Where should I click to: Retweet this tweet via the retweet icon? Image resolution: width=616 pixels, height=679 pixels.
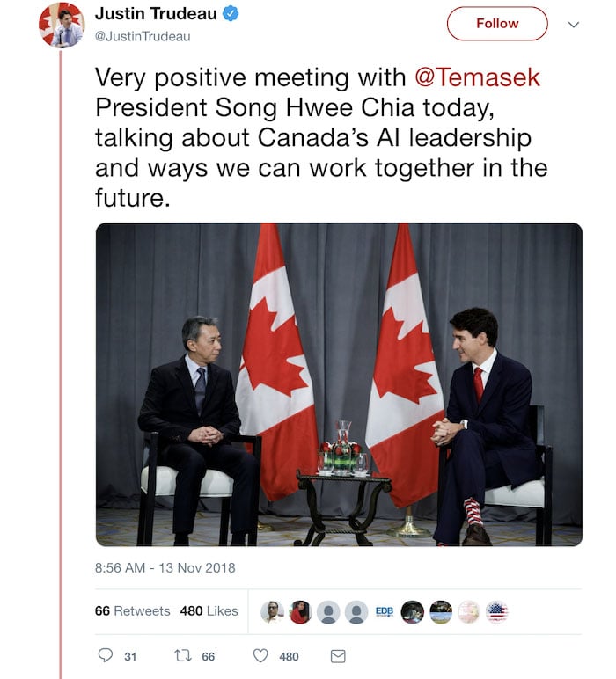coord(183,656)
